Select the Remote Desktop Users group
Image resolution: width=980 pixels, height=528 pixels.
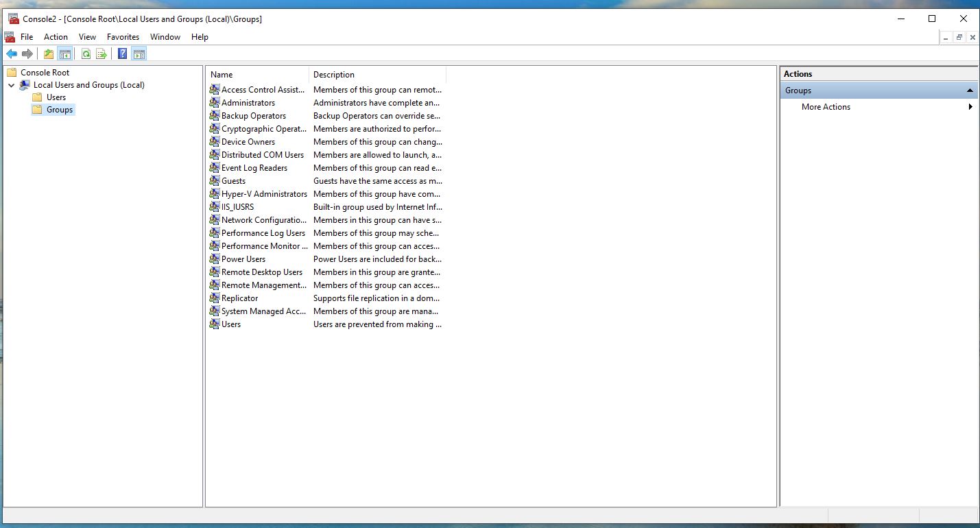click(261, 272)
